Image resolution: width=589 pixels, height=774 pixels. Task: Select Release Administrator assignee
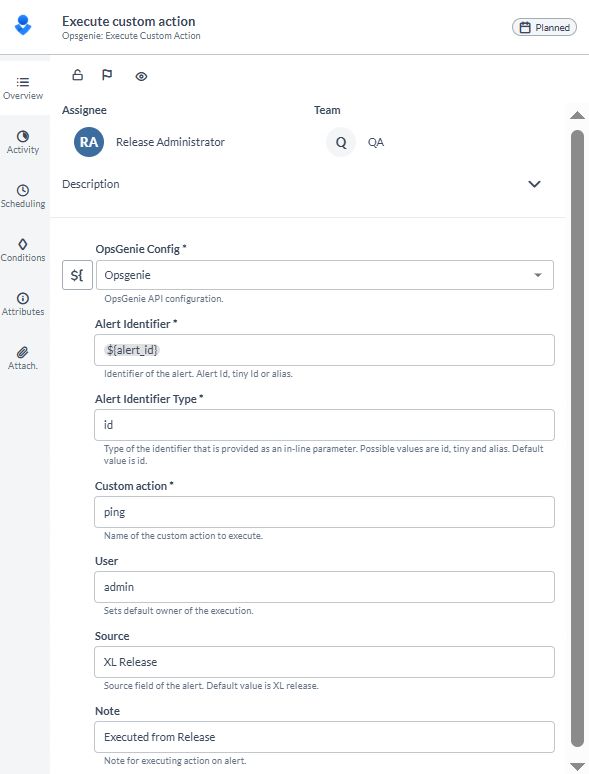click(x=170, y=142)
